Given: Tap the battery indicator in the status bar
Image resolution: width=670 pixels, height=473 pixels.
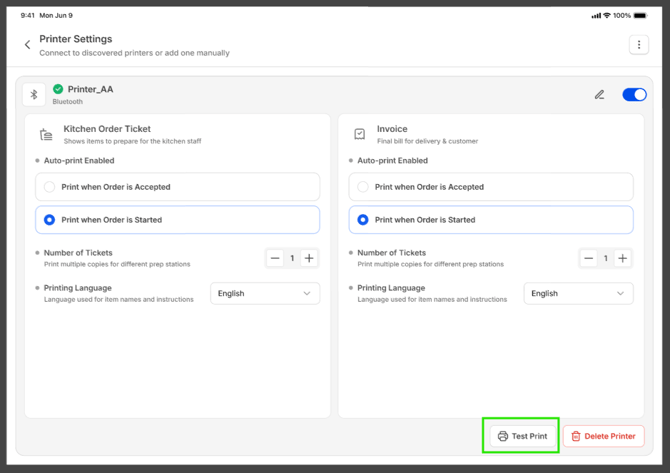Looking at the screenshot, I should coord(638,16).
